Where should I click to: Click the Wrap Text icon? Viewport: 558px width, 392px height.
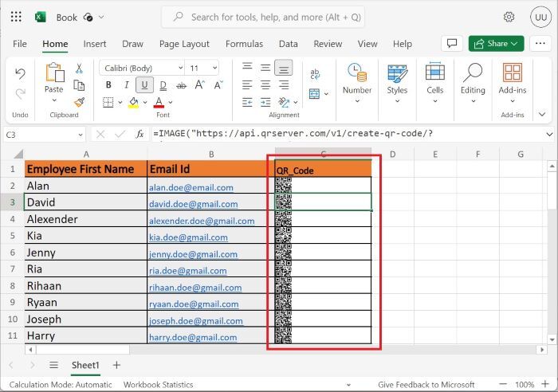click(x=315, y=74)
